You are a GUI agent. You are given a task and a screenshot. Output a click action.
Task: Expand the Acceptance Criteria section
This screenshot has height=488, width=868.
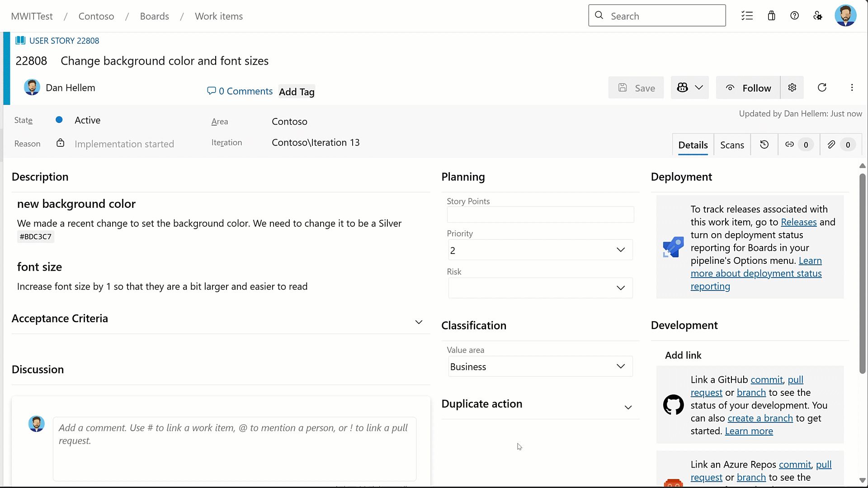(419, 322)
